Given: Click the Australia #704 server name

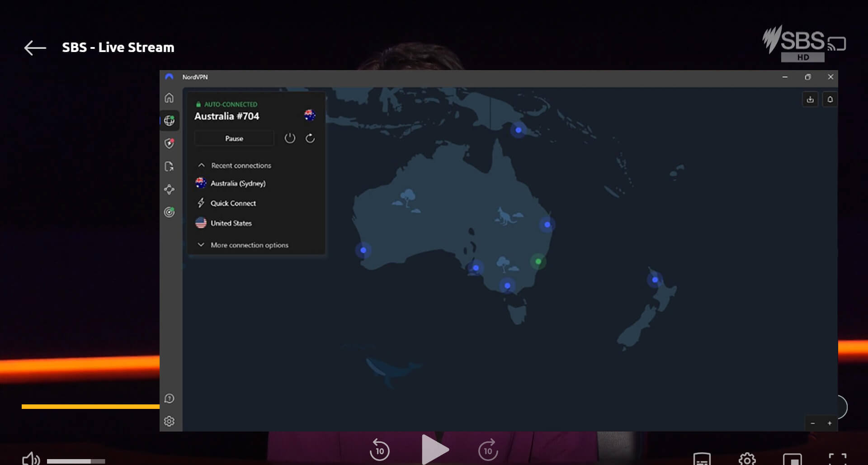Looking at the screenshot, I should click(x=227, y=116).
